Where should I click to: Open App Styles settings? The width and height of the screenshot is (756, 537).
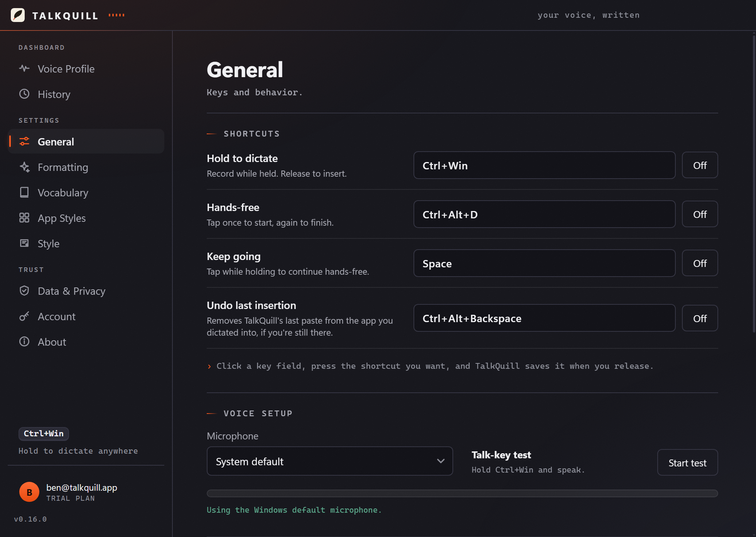pos(86,218)
